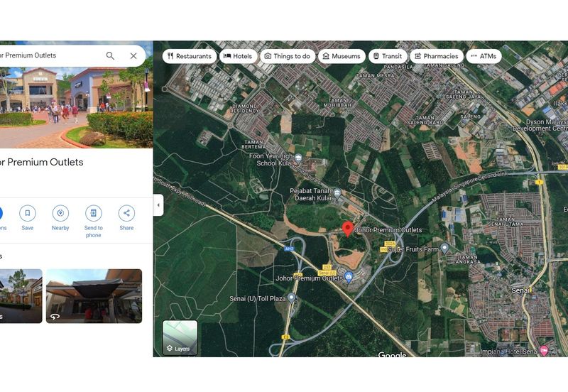
Task: Select Impiana Hotel Senai marker
Action: [x=544, y=350]
